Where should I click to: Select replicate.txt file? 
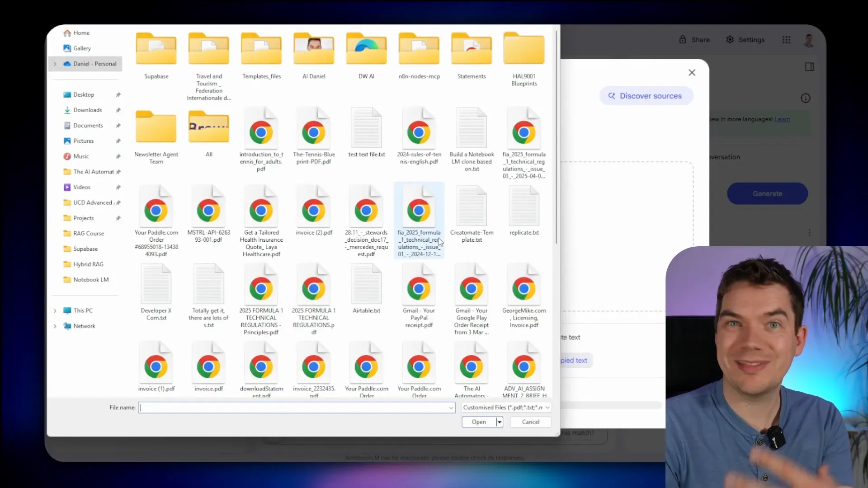pyautogui.click(x=524, y=211)
